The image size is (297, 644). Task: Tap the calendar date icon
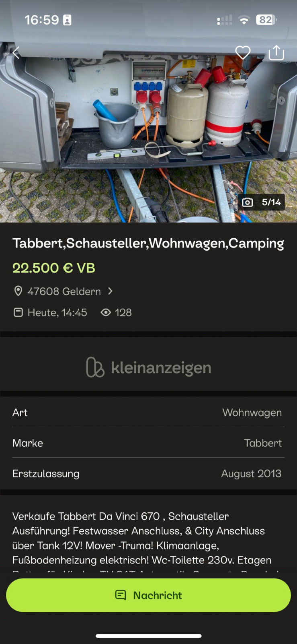pos(18,312)
